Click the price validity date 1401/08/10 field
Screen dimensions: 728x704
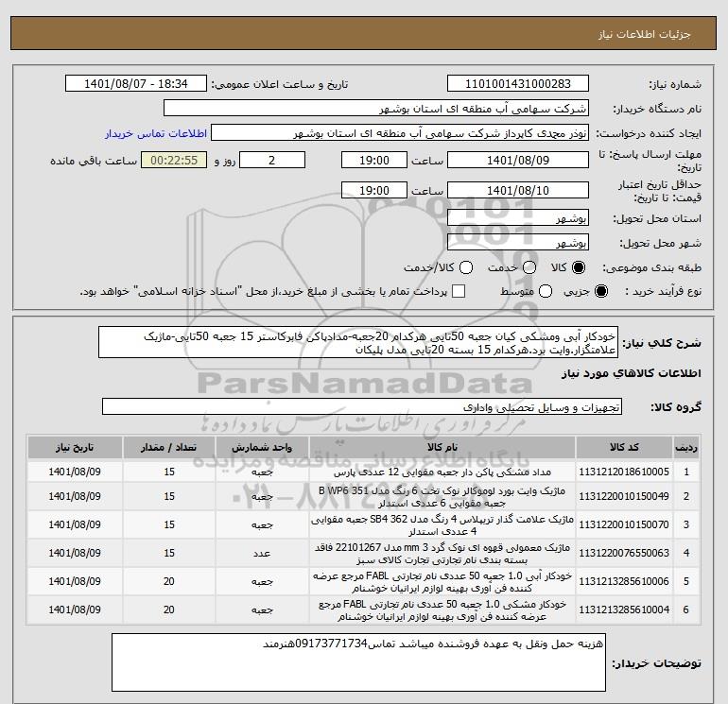(518, 190)
